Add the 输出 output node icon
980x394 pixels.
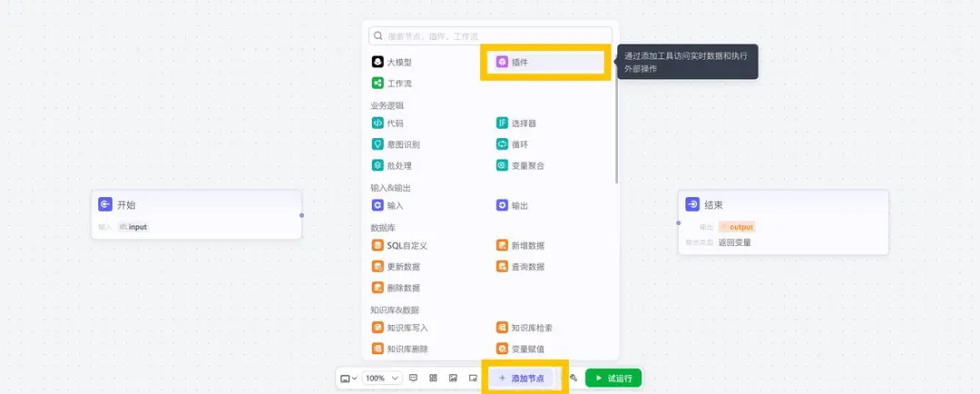point(502,205)
